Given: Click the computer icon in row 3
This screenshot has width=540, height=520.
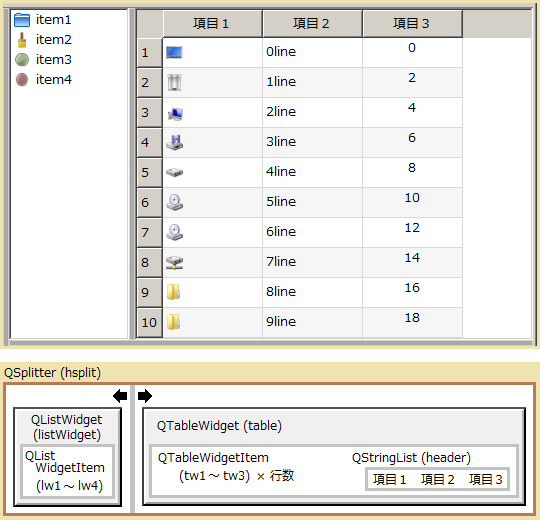Looking at the screenshot, I should click(x=175, y=113).
